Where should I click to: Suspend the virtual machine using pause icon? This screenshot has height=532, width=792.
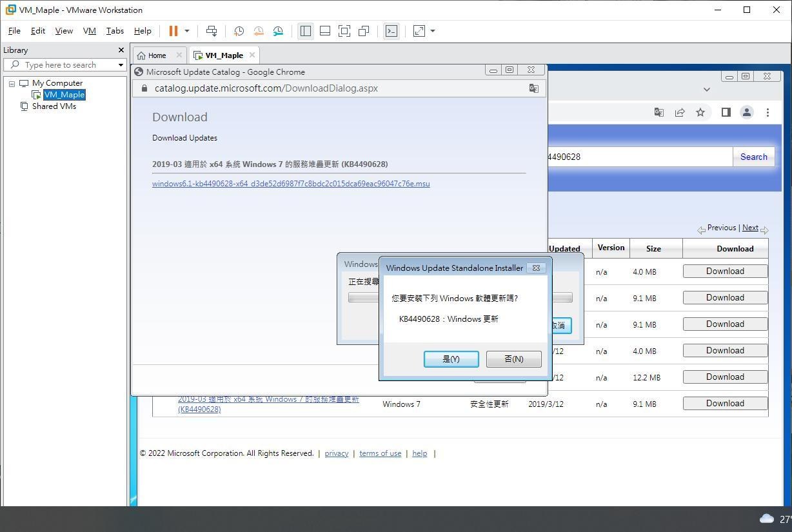(x=172, y=30)
